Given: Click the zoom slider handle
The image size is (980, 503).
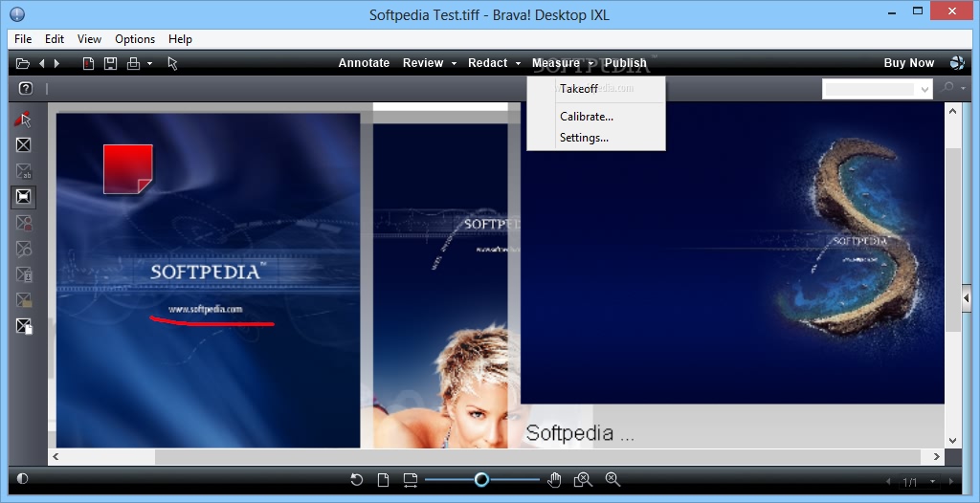Looking at the screenshot, I should [481, 479].
